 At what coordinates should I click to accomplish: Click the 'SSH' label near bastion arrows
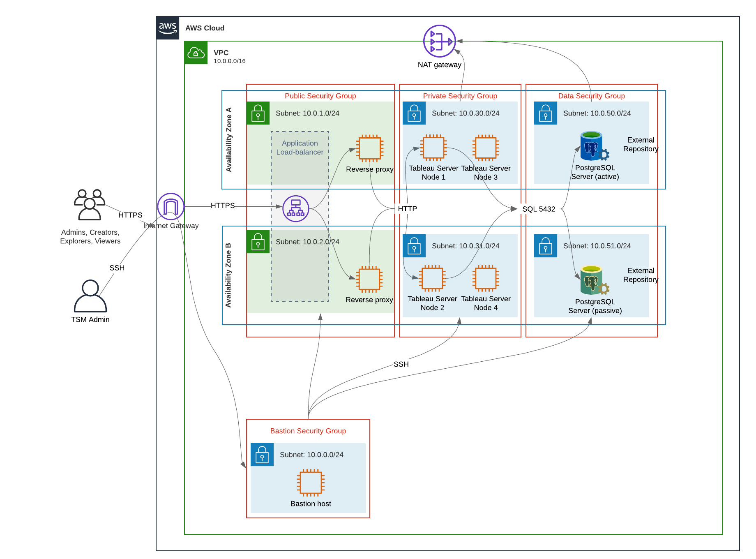(x=401, y=364)
